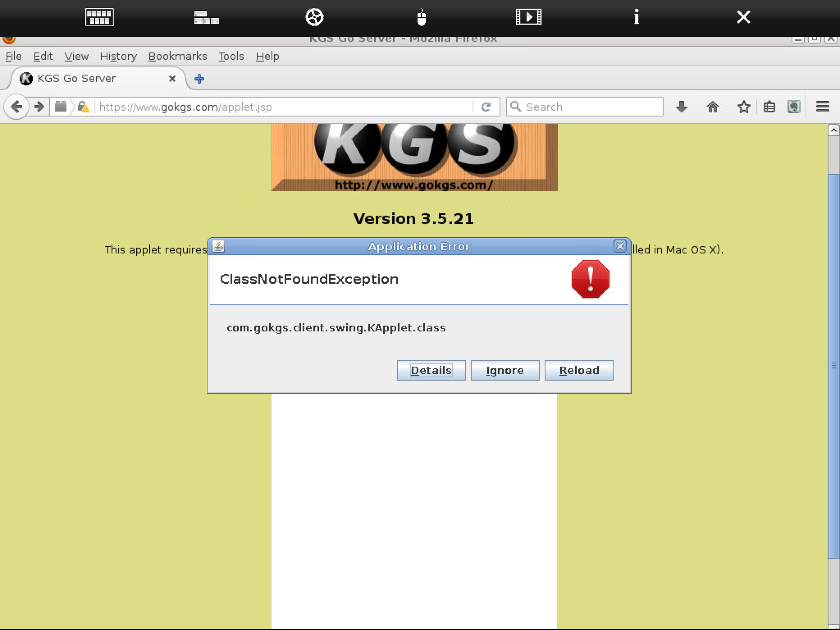Click the magnifier icon in Search box
Screen dimensions: 840x630
pos(516,107)
